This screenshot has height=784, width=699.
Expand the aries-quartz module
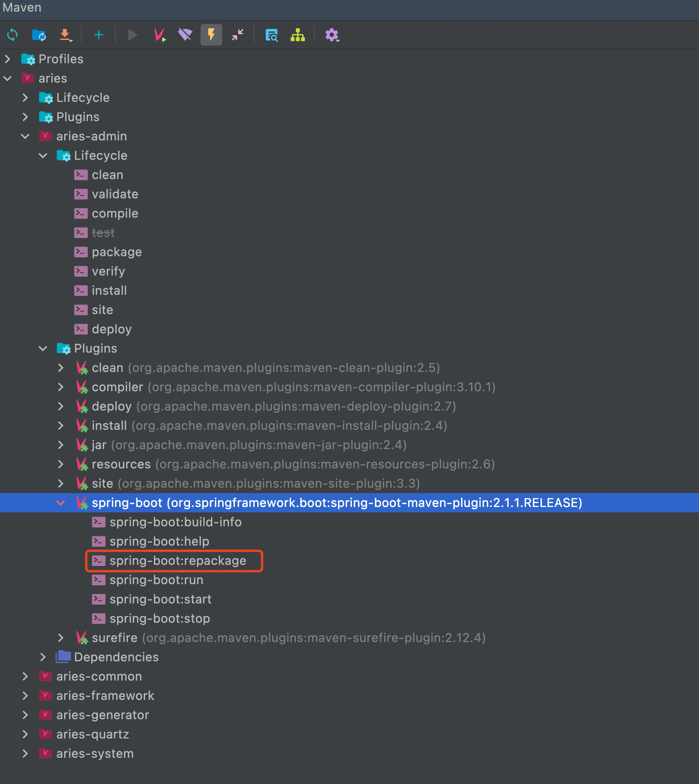(x=25, y=734)
